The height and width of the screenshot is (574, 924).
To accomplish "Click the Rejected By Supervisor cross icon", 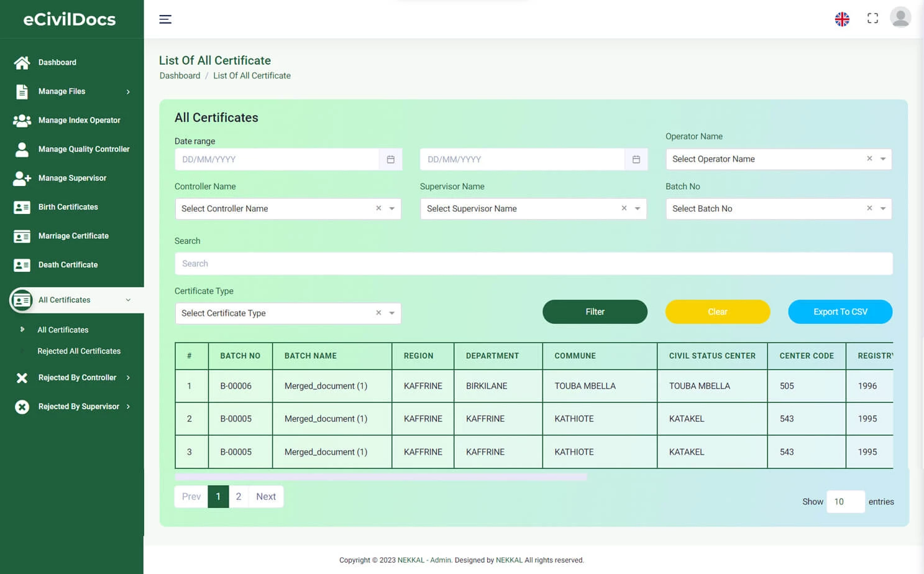I will [x=22, y=407].
